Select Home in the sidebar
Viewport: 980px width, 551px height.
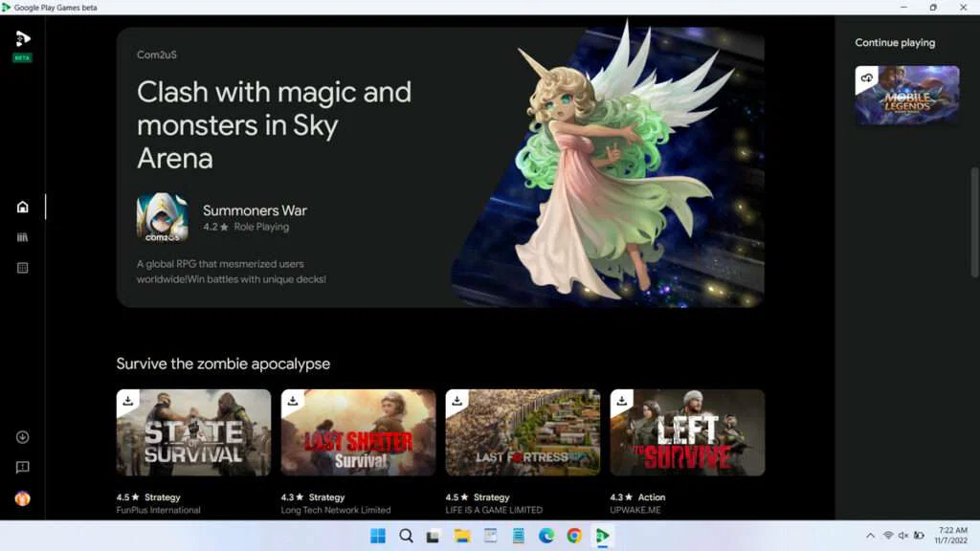[21, 206]
